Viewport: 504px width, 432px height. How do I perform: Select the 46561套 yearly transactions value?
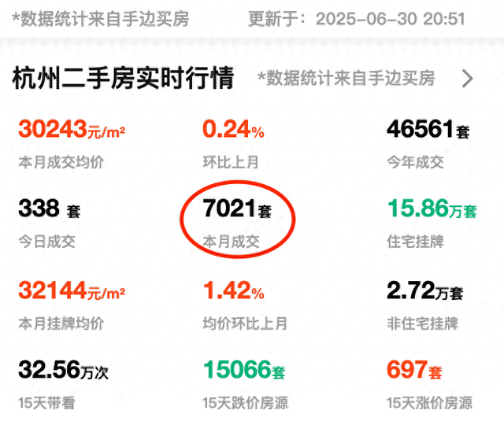[x=428, y=129]
